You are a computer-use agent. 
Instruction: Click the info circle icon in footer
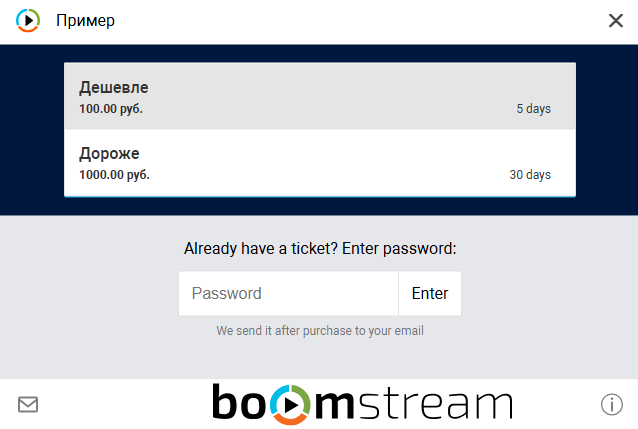click(612, 404)
